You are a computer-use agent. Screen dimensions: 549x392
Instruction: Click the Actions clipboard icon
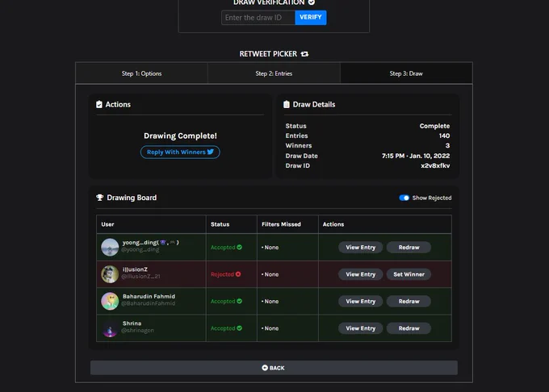(99, 104)
